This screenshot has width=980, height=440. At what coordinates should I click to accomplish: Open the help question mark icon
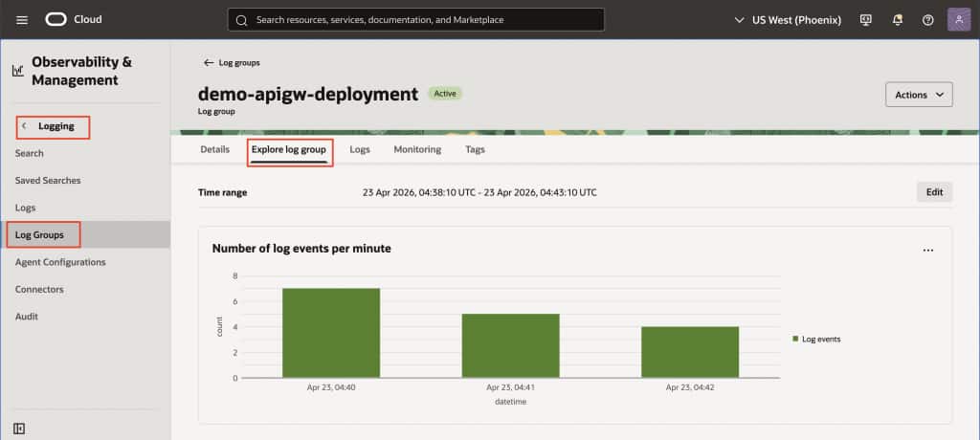[927, 19]
